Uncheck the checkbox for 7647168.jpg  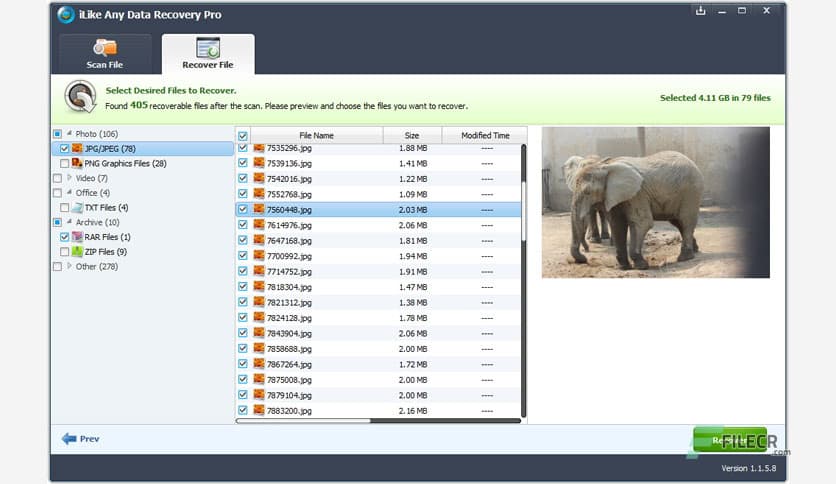tap(243, 240)
